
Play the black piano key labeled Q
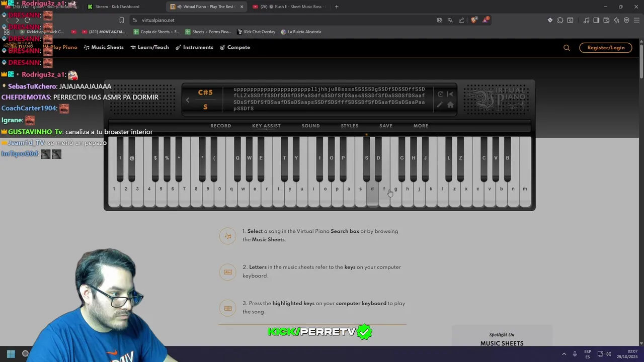[237, 158]
